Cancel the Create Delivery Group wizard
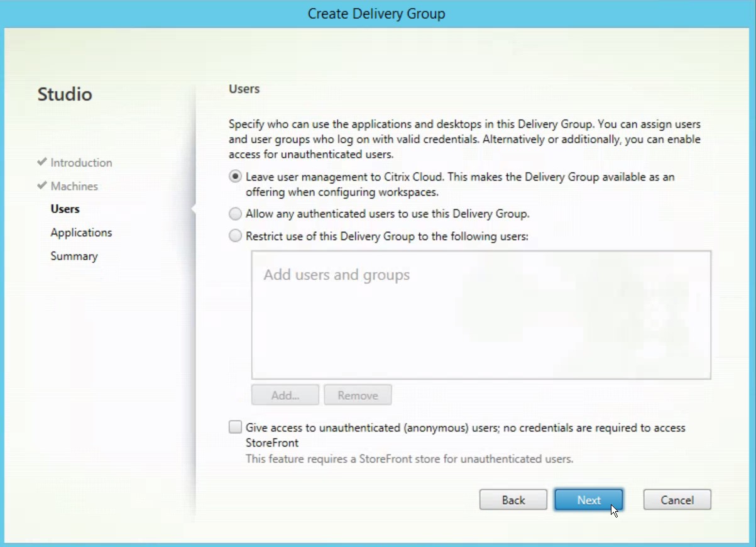 click(677, 500)
